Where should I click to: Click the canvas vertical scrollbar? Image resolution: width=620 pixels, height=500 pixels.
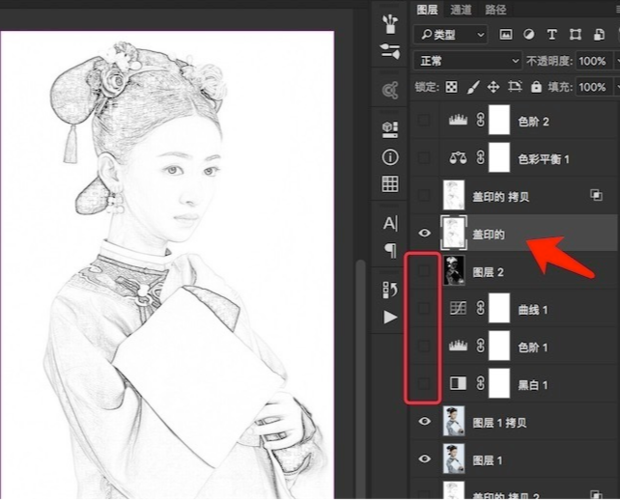pyautogui.click(x=359, y=379)
